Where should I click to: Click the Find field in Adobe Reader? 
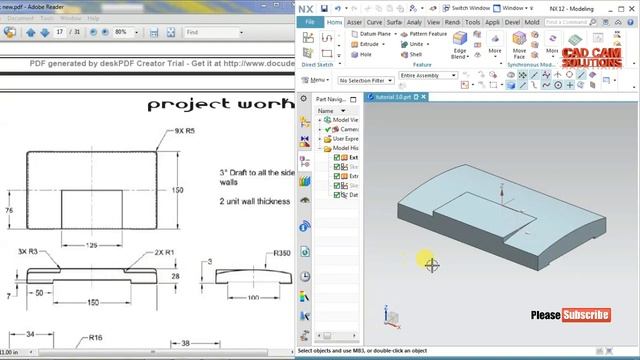(x=211, y=32)
